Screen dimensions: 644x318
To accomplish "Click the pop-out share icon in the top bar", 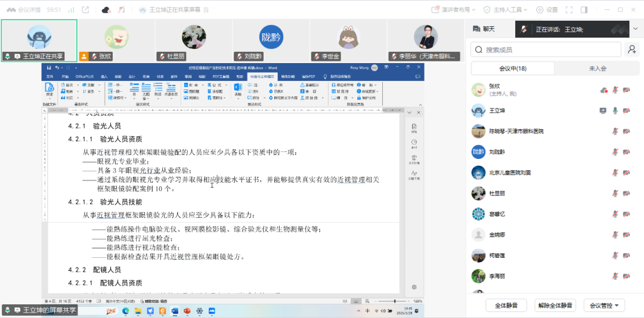I will [x=86, y=10].
